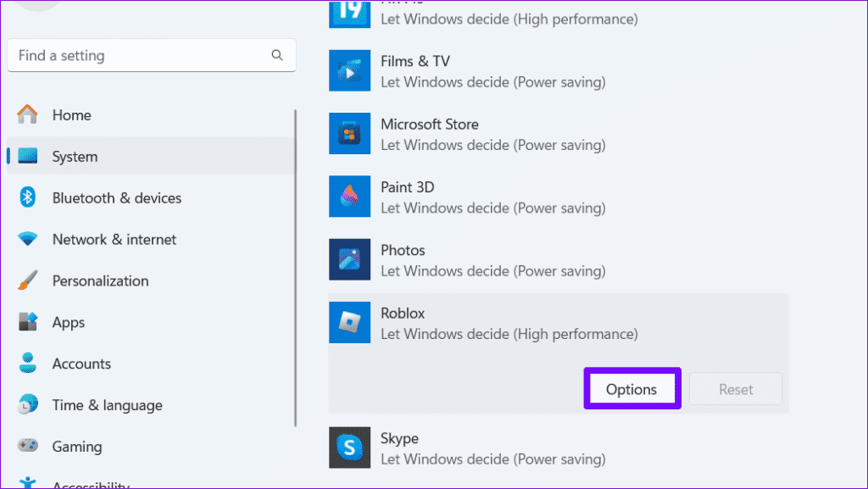
Task: Click Roblox's High performance preference text
Action: pos(509,334)
